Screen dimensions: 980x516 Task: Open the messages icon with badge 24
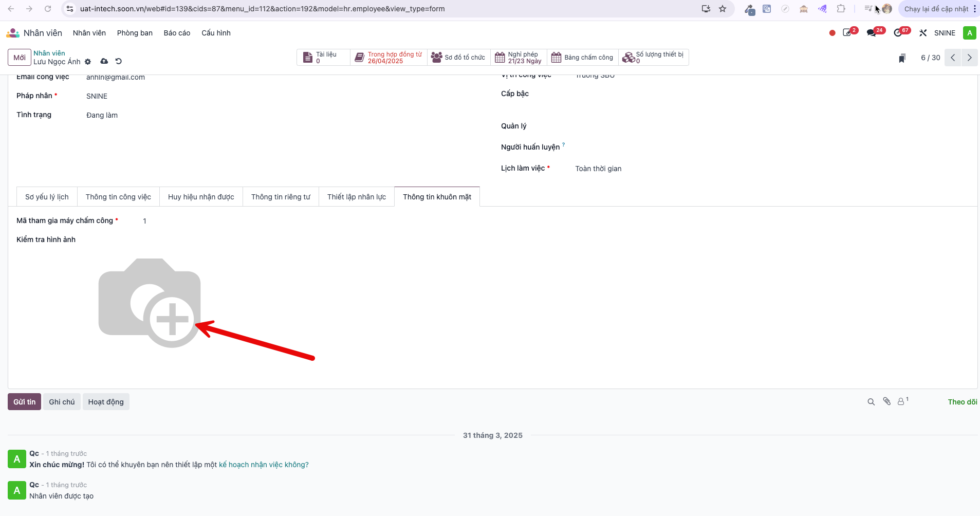[872, 33]
